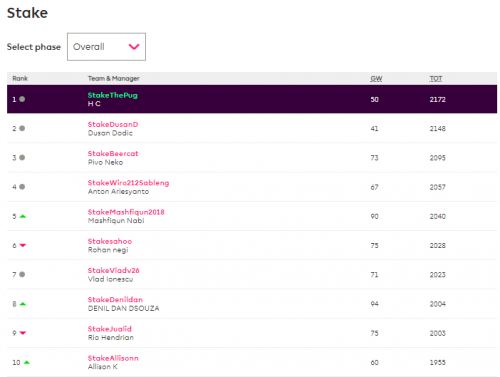Open the StakeVladv26 team link
500x377 pixels.
click(x=114, y=270)
